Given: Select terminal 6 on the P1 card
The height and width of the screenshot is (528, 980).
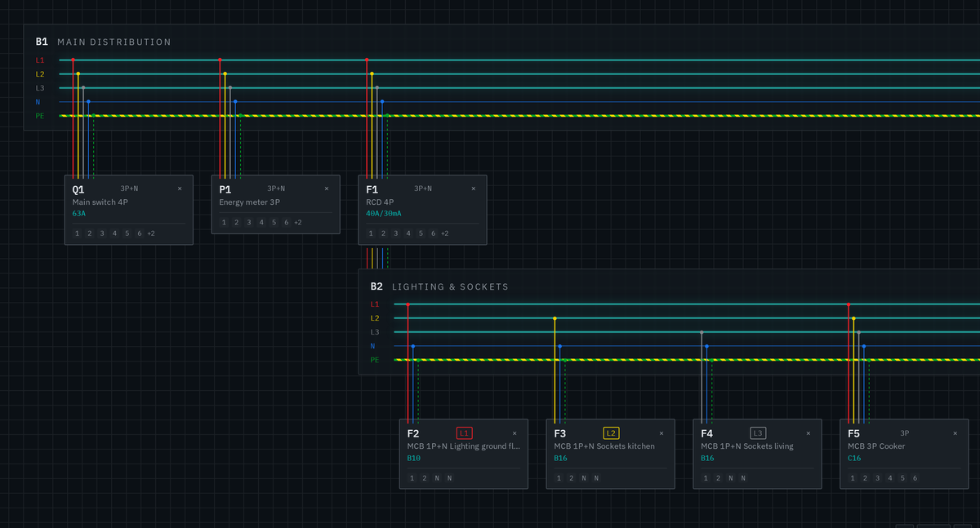Looking at the screenshot, I should (x=287, y=222).
